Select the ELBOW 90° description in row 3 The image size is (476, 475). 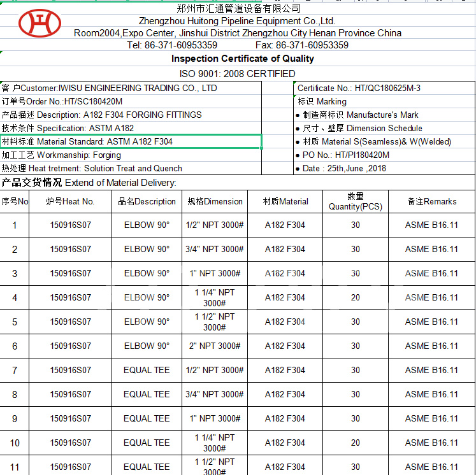[147, 273]
